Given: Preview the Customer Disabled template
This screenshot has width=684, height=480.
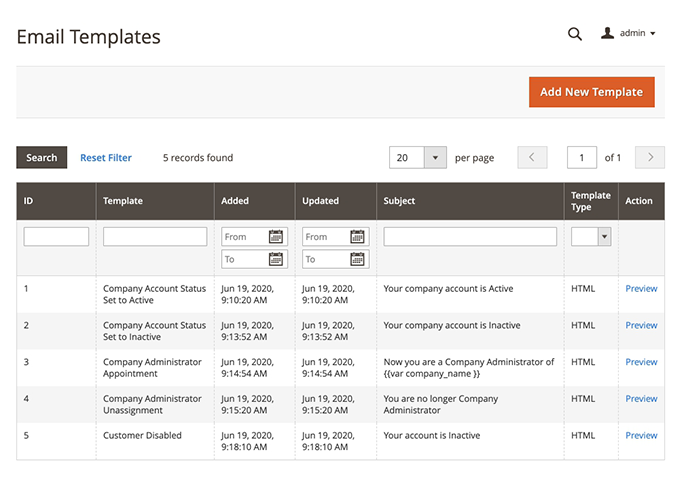Looking at the screenshot, I should (x=641, y=436).
